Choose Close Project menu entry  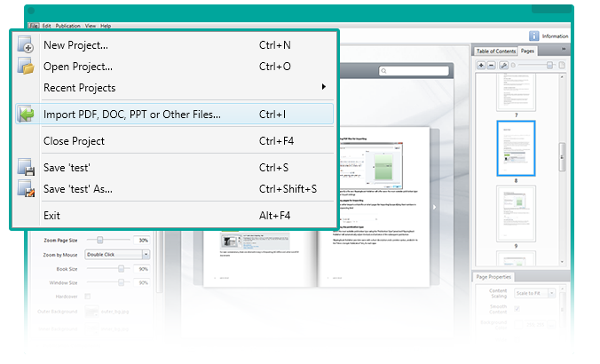click(x=175, y=141)
